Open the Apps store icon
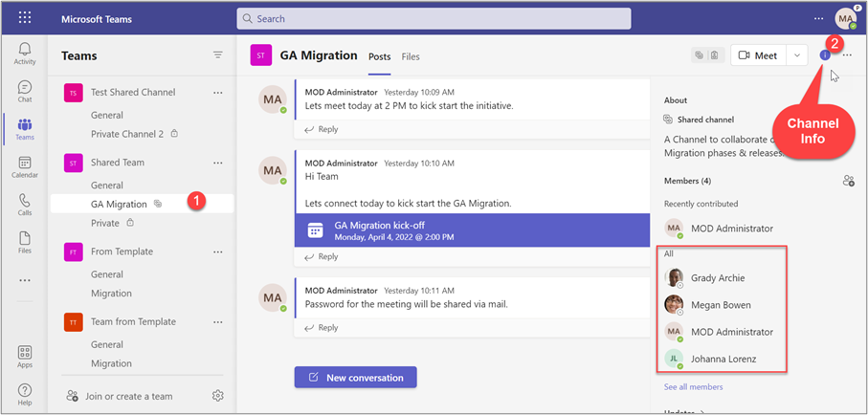Screen dimensions: 868x415 [25, 357]
